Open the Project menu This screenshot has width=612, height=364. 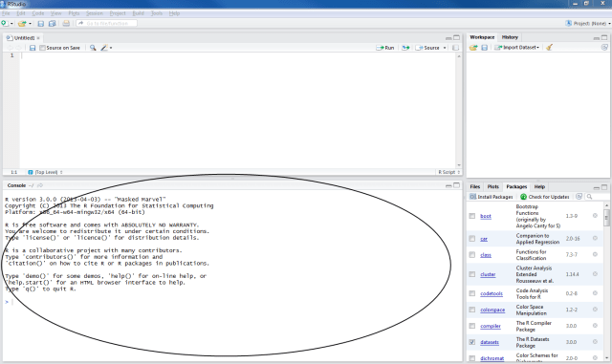coord(118,13)
